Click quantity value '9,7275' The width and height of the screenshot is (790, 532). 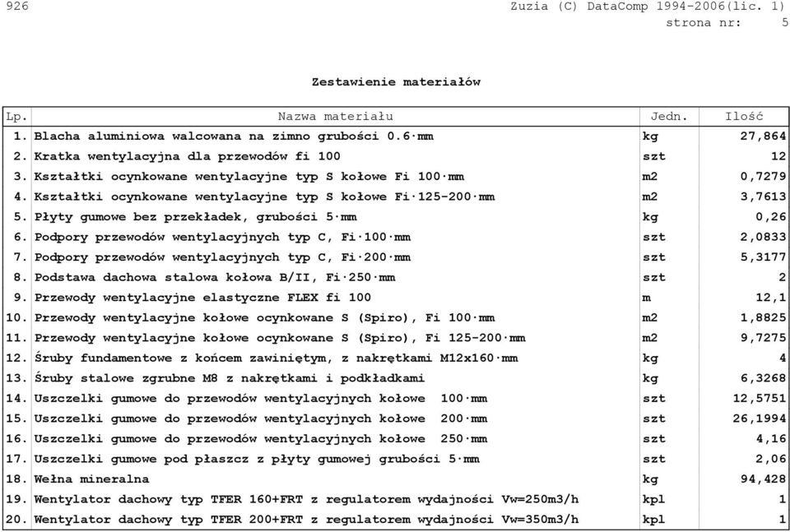(763, 338)
